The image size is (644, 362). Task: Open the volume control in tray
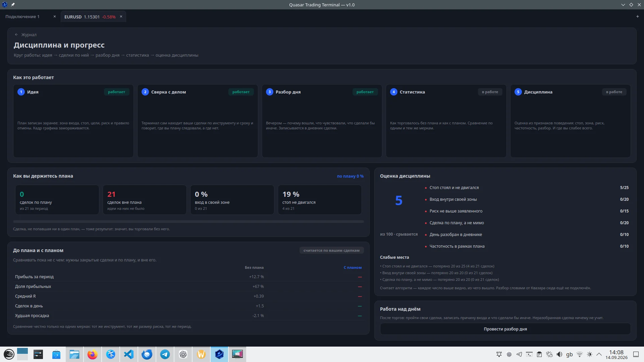(559, 354)
